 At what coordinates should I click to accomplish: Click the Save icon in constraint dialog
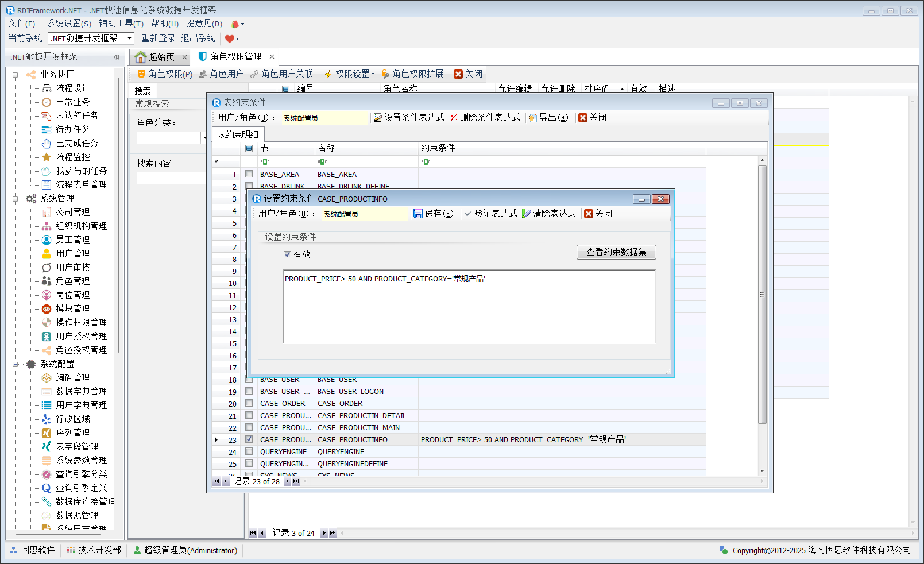click(x=418, y=214)
